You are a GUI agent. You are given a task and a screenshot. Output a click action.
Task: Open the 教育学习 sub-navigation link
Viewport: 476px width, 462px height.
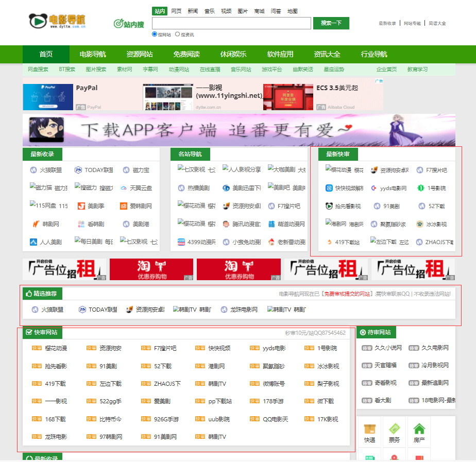pyautogui.click(x=417, y=70)
